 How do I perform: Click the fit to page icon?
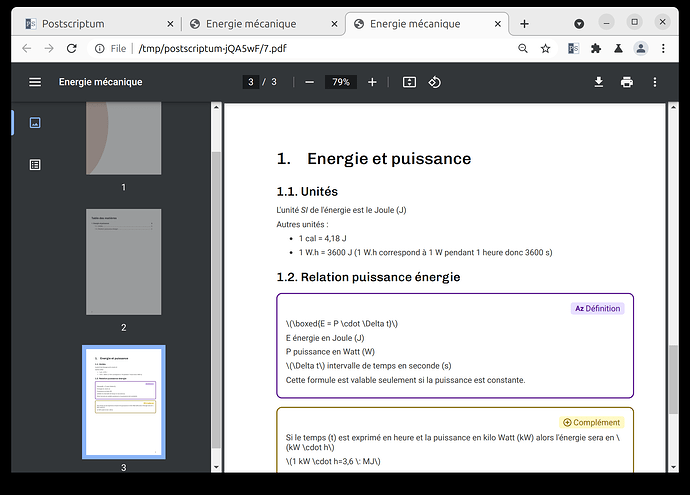point(409,82)
